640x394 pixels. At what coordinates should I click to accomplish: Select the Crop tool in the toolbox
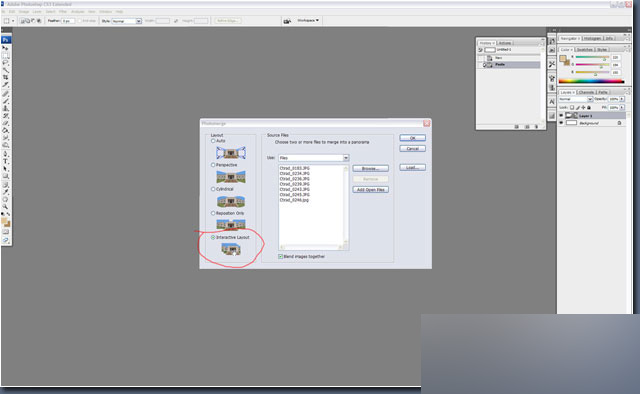tap(6, 77)
